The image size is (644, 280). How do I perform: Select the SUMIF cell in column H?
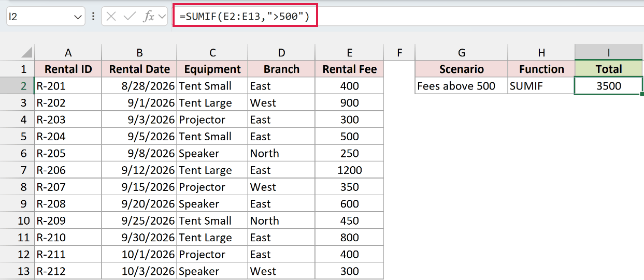tap(541, 86)
